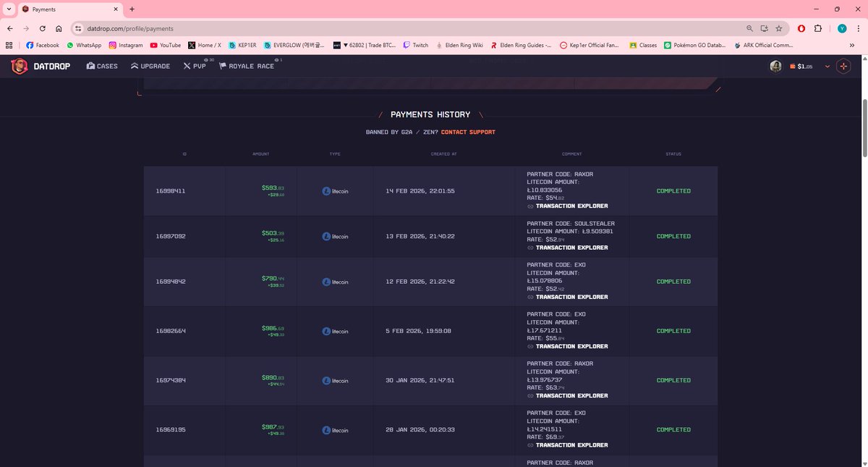Click the DatDrop logo icon
Screen dimensions: 868x467
click(20, 66)
